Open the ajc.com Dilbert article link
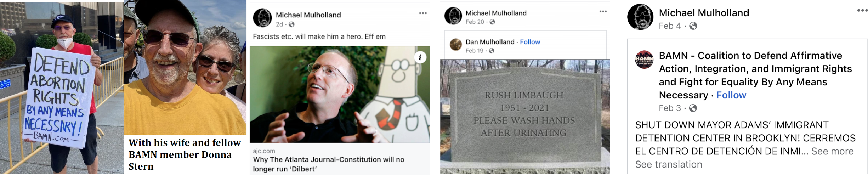Viewport: 868px width, 175px height. pos(340,159)
